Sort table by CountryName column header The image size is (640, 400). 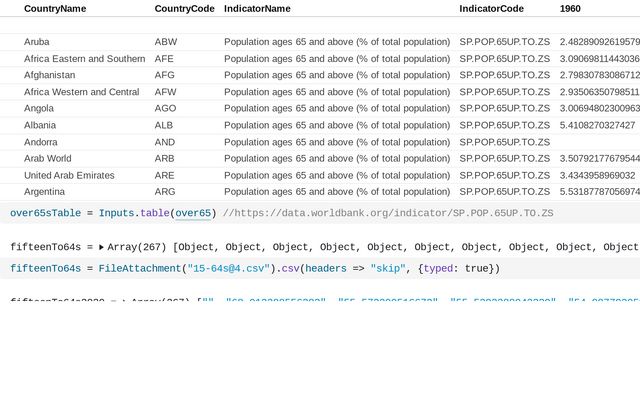click(x=55, y=8)
